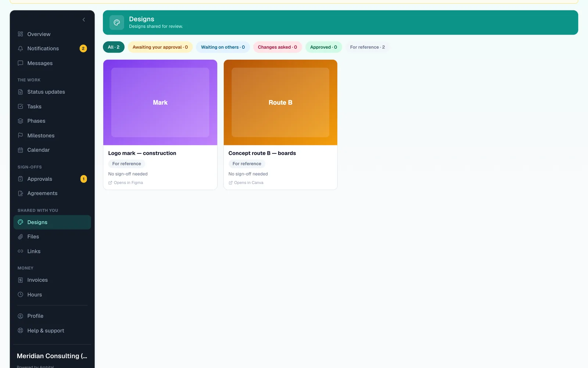588x368 pixels.
Task: Click the Help & support lifebuoy icon
Action: coord(21,331)
